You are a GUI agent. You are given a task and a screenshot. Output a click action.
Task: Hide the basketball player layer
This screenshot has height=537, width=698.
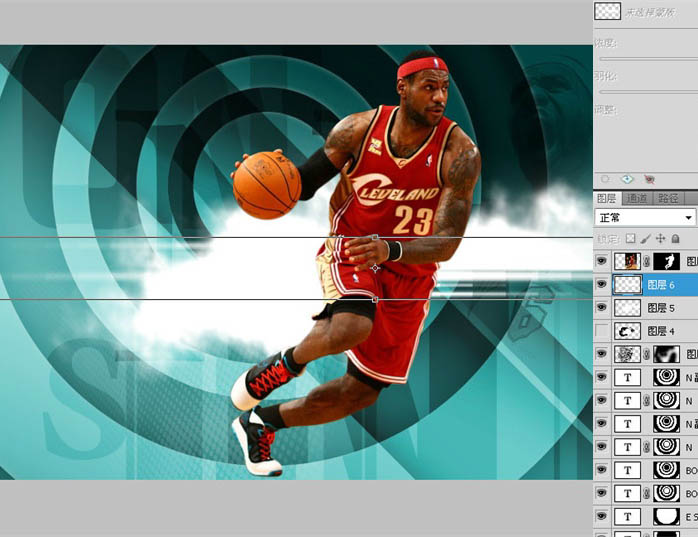click(x=601, y=261)
